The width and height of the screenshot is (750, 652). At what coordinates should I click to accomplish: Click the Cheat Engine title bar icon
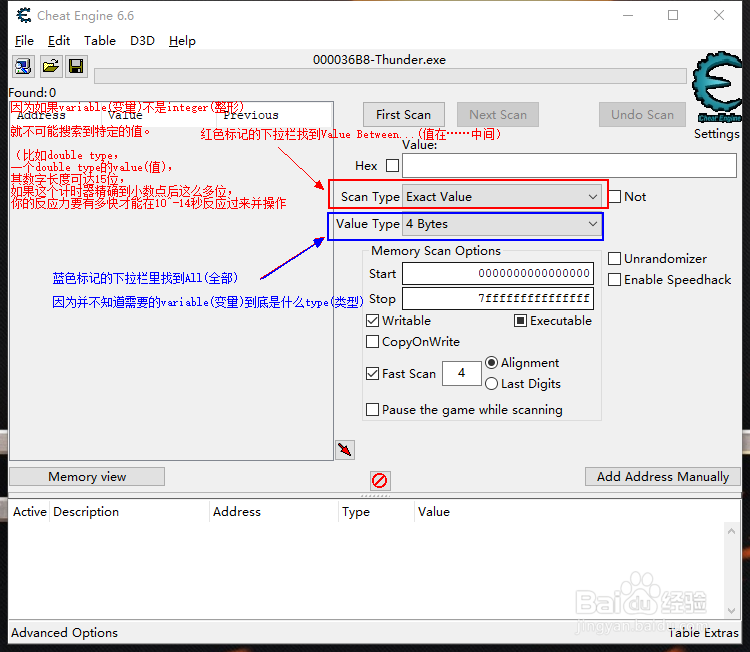23,15
